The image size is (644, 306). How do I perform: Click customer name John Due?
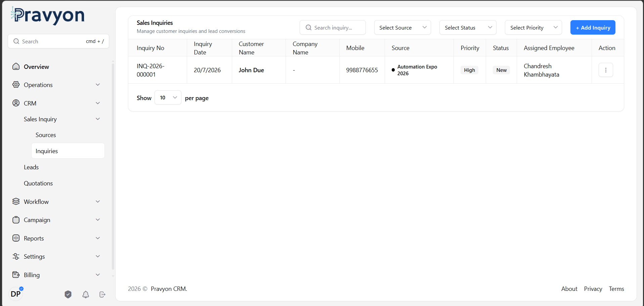pos(251,70)
